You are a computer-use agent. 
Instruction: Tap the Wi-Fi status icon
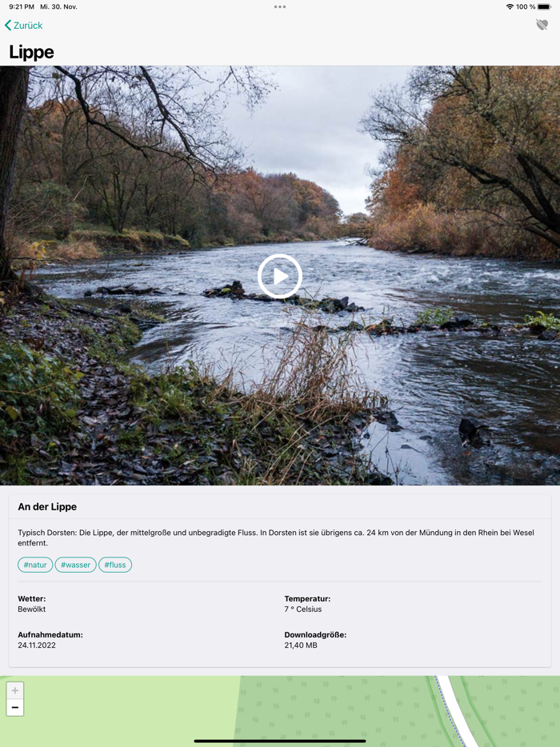(x=510, y=6)
